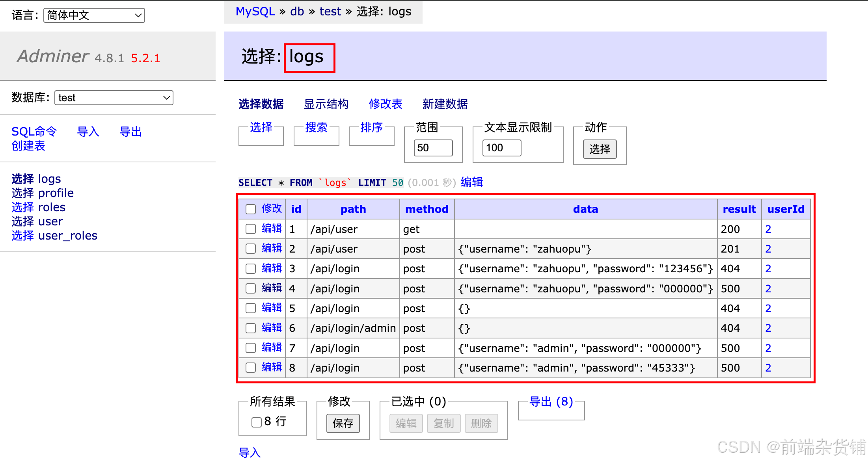The image size is (868, 461).
Task: Click the 文本显示限制 input with 100
Action: [501, 148]
